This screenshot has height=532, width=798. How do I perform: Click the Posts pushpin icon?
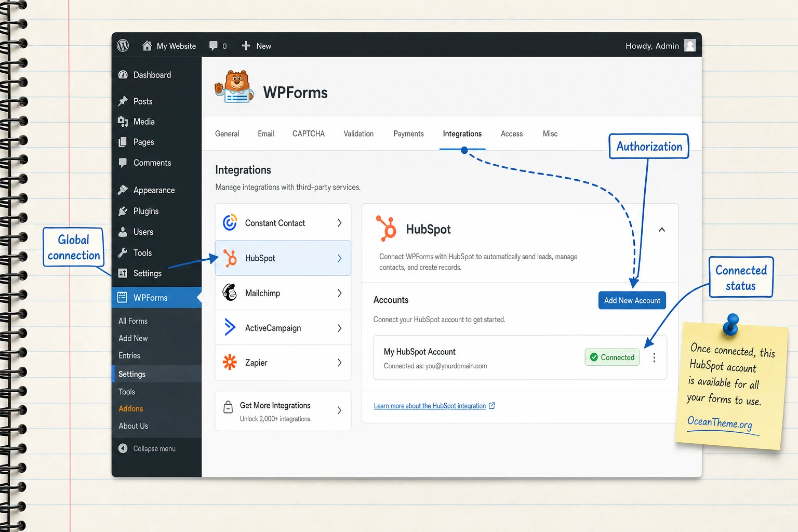123,101
